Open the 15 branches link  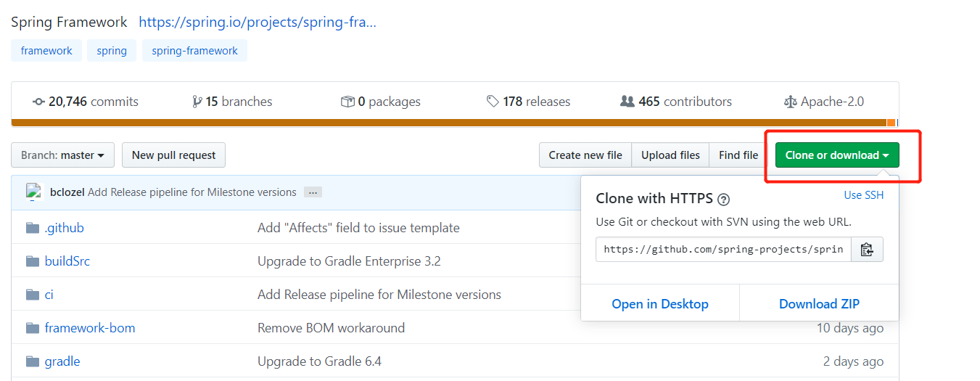232,102
